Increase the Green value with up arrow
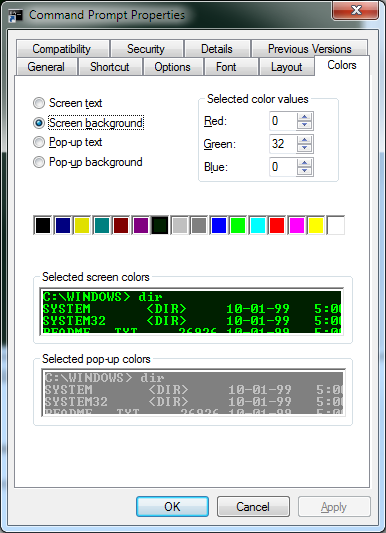Screen dimensions: 386x533 [304, 140]
